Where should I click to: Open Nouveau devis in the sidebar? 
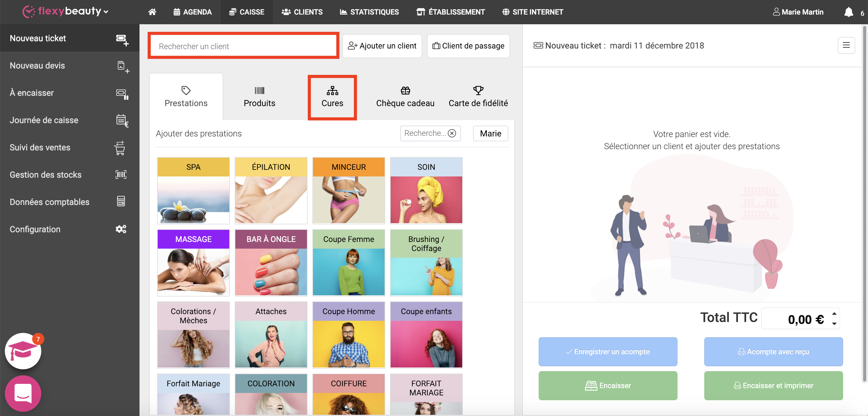[x=69, y=66]
